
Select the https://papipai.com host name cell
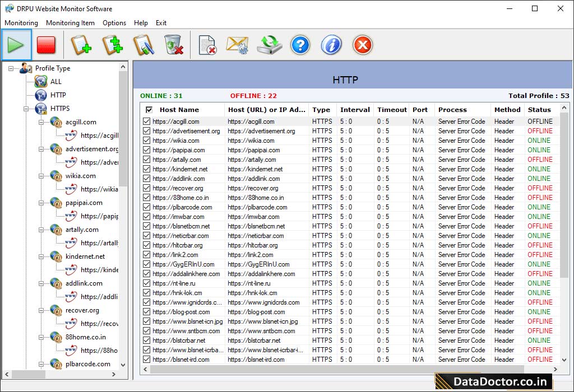179,150
